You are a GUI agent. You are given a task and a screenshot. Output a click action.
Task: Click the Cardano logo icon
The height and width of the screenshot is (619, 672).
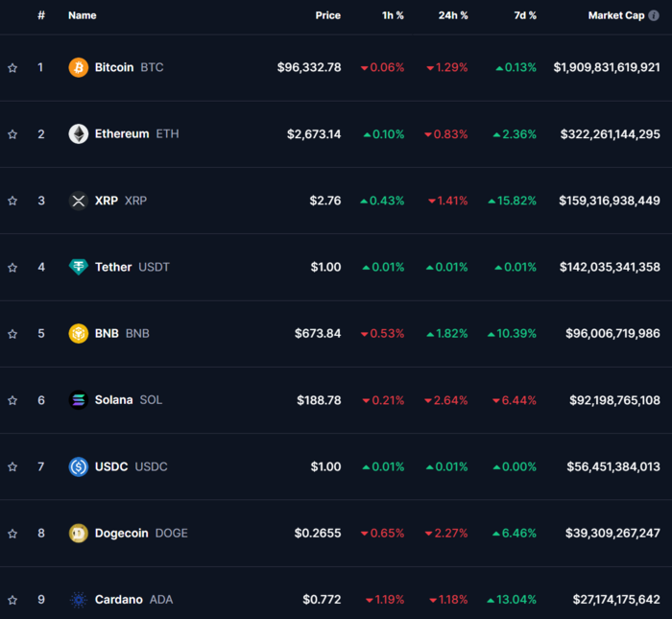[79, 600]
